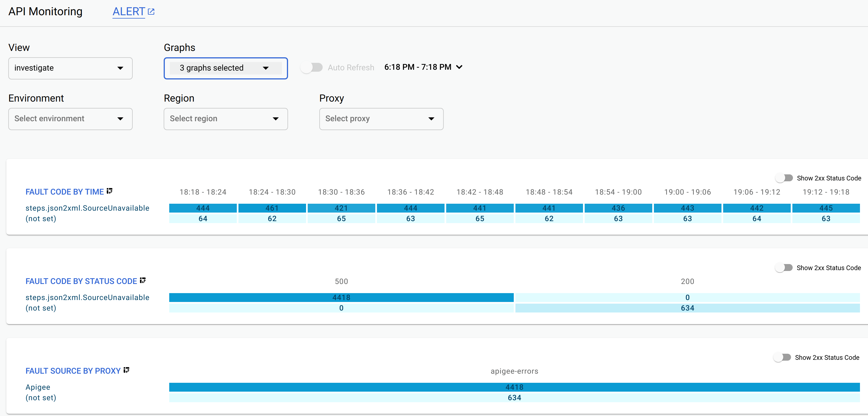The image size is (868, 416).
Task: Select a region from Region dropdown
Action: (225, 118)
